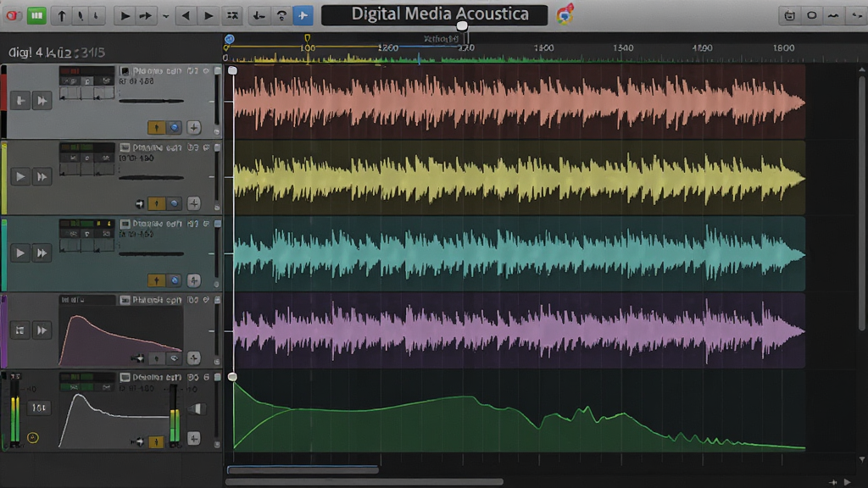
Task: Click the yellow button on the salmon track
Action: (x=156, y=128)
